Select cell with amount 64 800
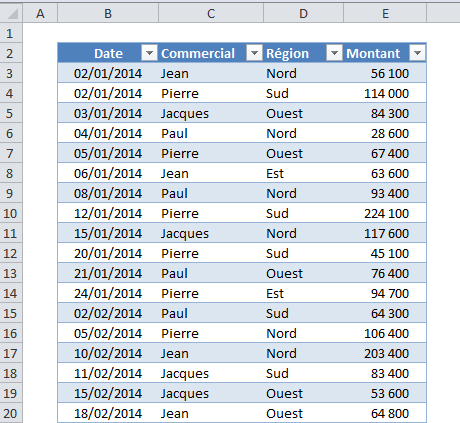The image size is (460, 423). tap(385, 413)
